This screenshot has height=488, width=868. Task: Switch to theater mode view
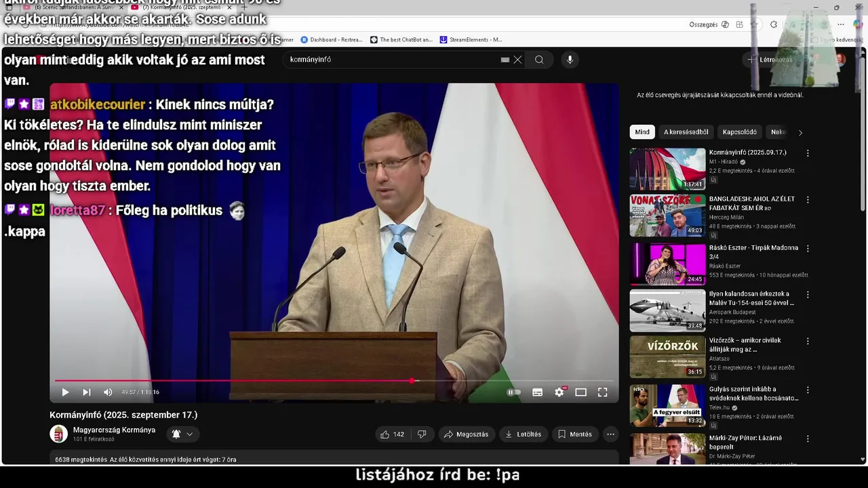tap(580, 392)
